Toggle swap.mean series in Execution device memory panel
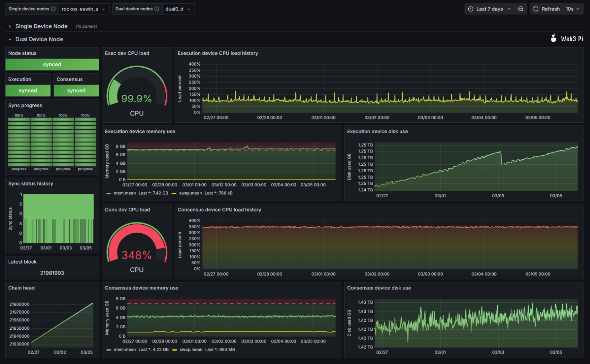590x364 pixels. click(x=190, y=193)
